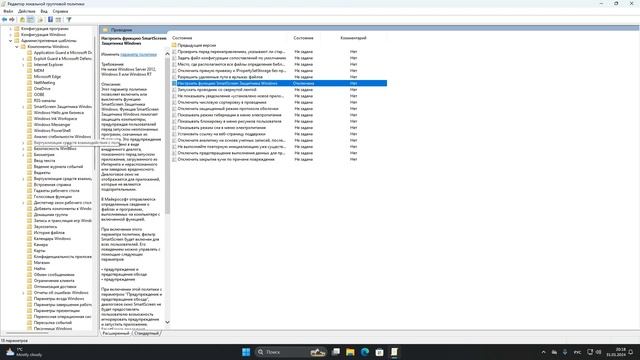
Task: Collapse the Компоненты Windows tree node
Action: coord(17,47)
